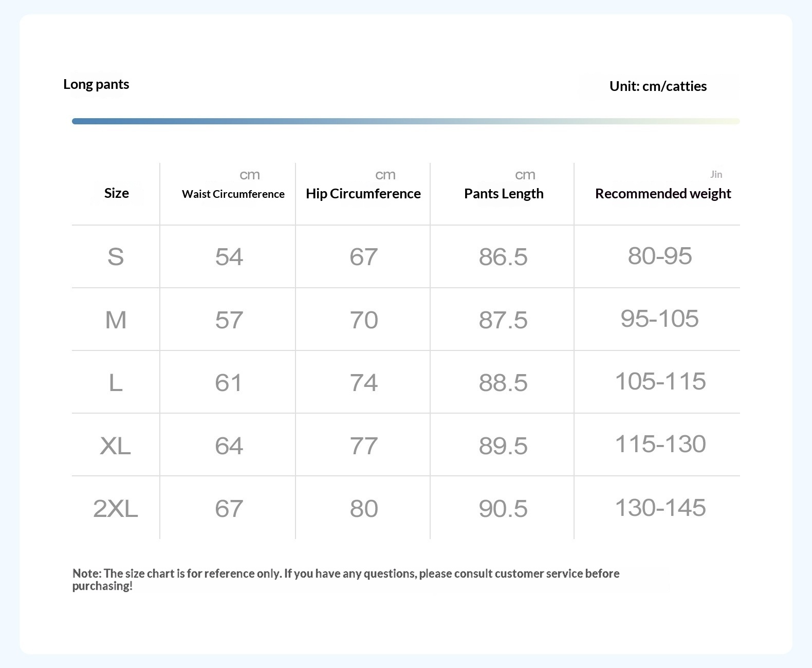Click the blue gradient divider bar
Image resolution: width=812 pixels, height=668 pixels.
click(406, 121)
